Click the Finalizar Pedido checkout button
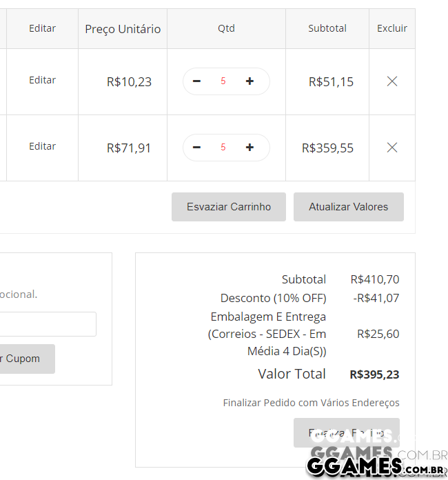Viewport: 448px width, 480px height. pos(347,433)
